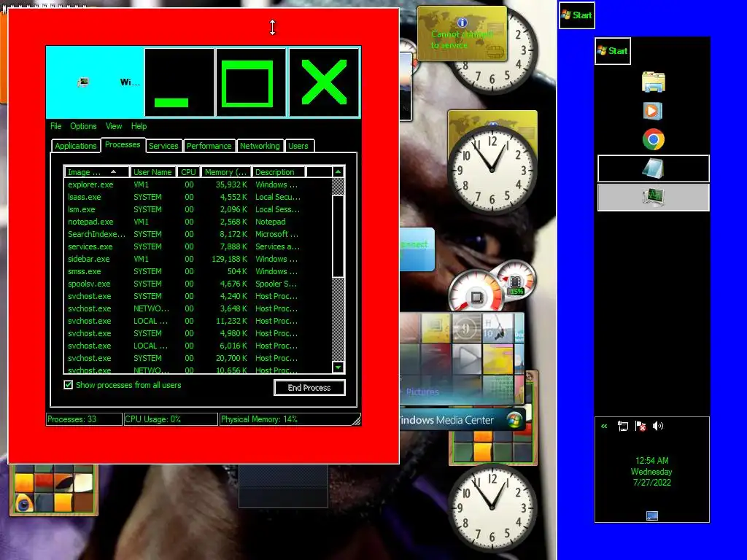Select the lsm.exe process
The image size is (747, 560).
[x=198, y=209]
